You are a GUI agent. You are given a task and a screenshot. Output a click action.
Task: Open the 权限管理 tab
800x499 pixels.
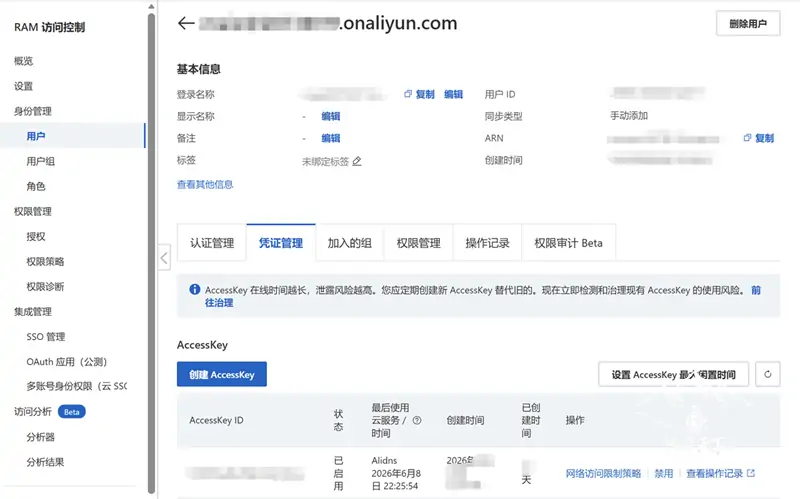[418, 243]
